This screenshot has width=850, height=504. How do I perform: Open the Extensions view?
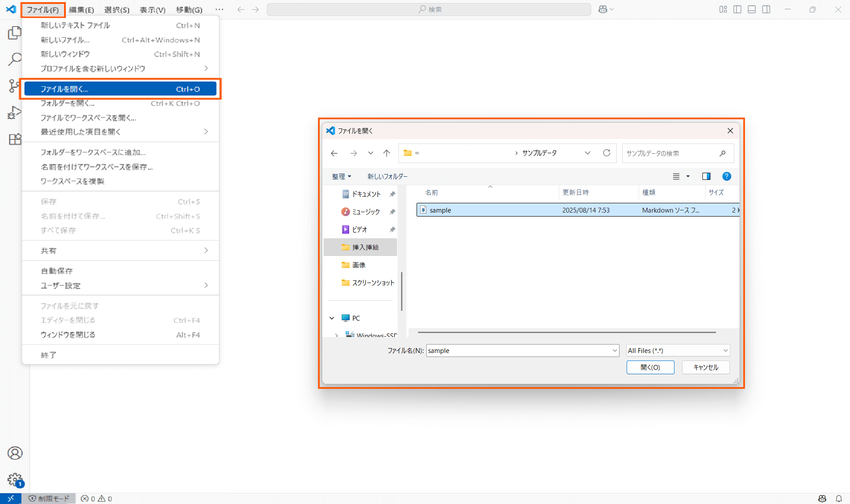coord(15,139)
